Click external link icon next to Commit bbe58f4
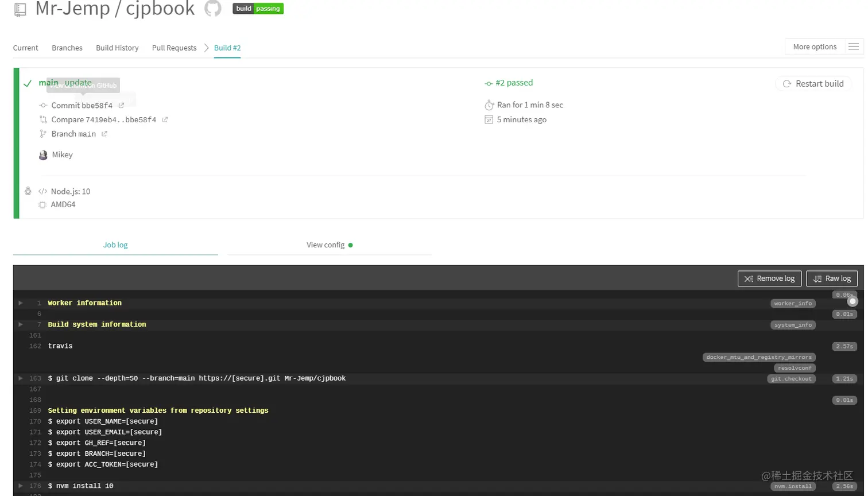Screen dimensions: 868x496 pos(121,106)
